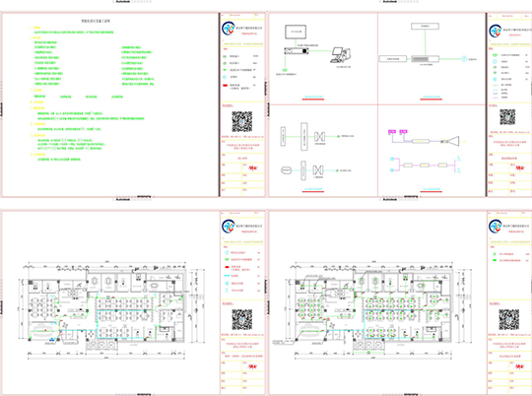The width and height of the screenshot is (532, 396).
Task: Click the company logo on the design notes sheet
Action: tap(228, 29)
